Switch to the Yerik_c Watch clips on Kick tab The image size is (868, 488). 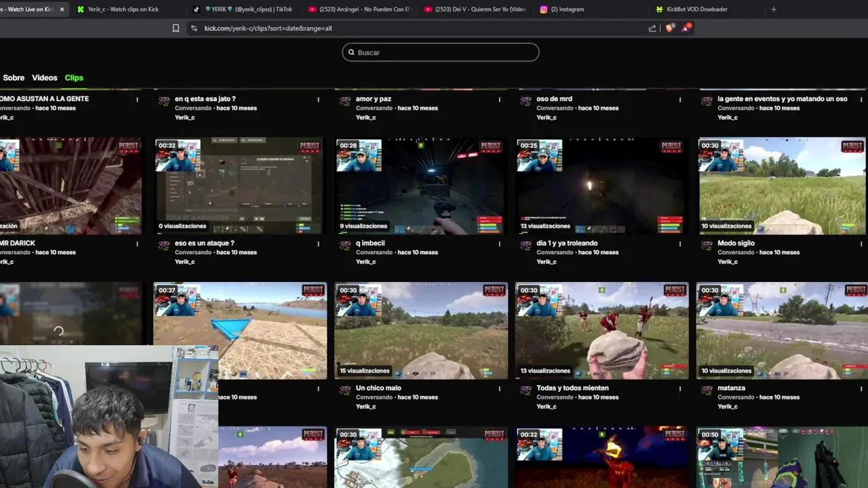pos(122,9)
